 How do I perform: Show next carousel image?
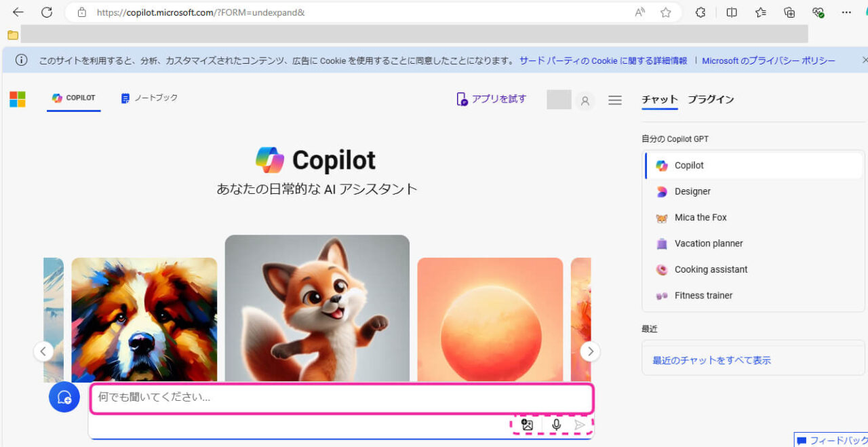click(x=590, y=351)
